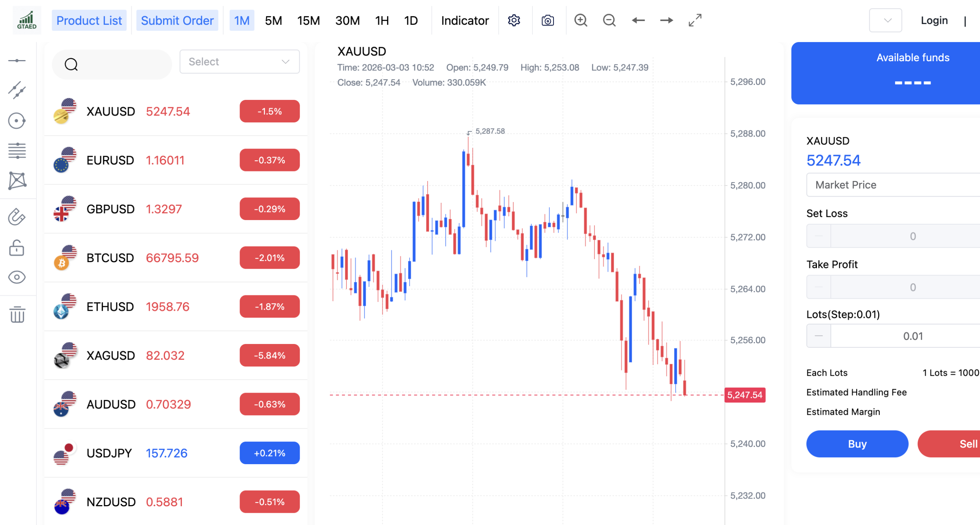Viewport: 980px width, 525px height.
Task: Take a chart screenshot with camera icon
Action: [547, 20]
